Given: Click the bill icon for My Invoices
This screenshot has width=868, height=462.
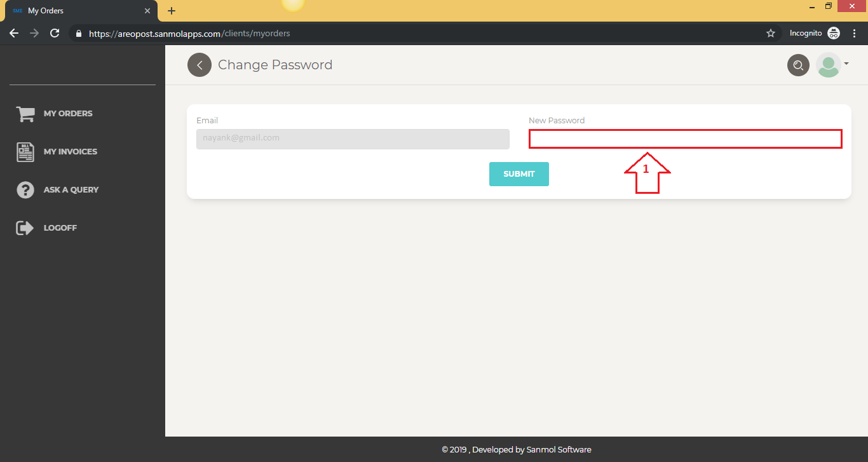Looking at the screenshot, I should (25, 152).
